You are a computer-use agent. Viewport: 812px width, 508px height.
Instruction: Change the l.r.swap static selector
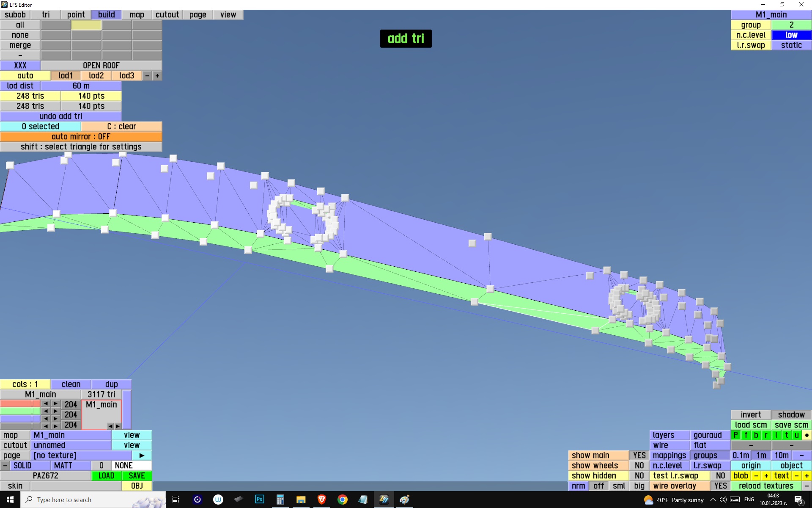(x=791, y=45)
